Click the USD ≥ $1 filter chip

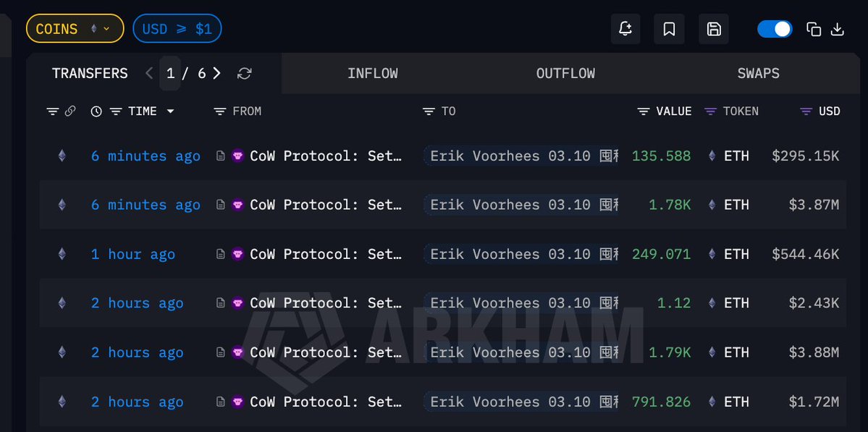pyautogui.click(x=177, y=29)
